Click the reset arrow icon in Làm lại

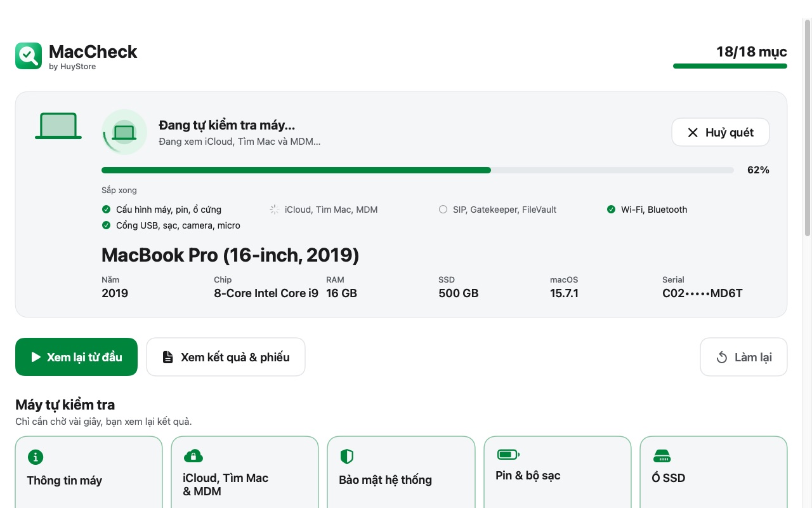point(722,358)
